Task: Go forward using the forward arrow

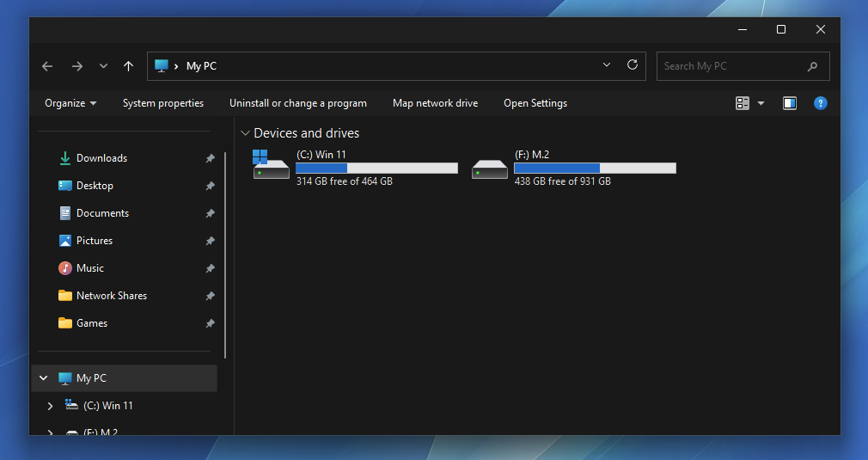Action: point(77,66)
